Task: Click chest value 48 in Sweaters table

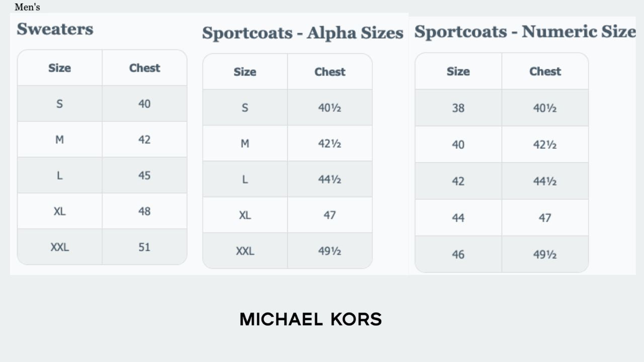Action: click(144, 211)
